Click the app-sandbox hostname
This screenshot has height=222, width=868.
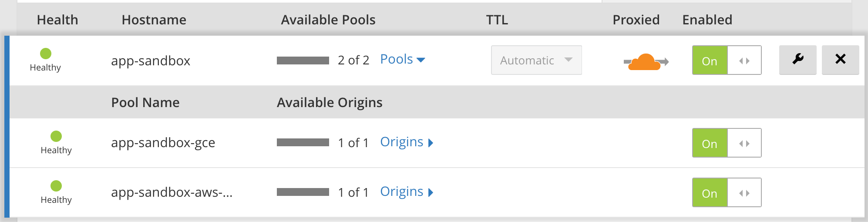coord(151,61)
